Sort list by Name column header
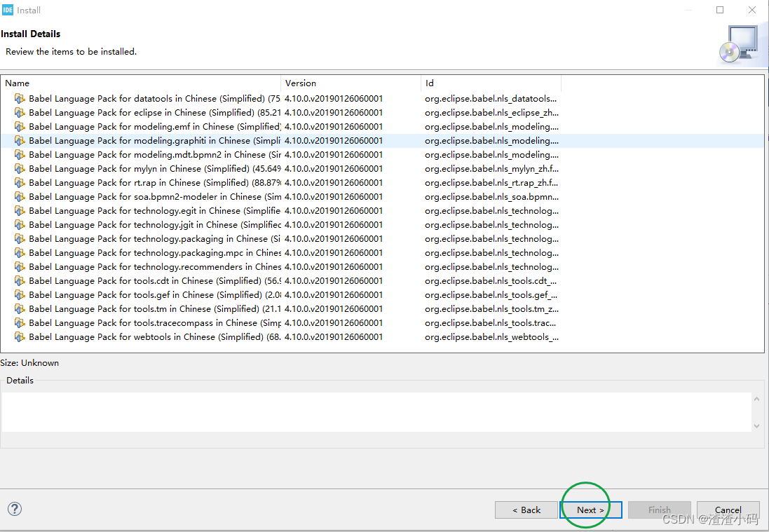 [x=141, y=83]
